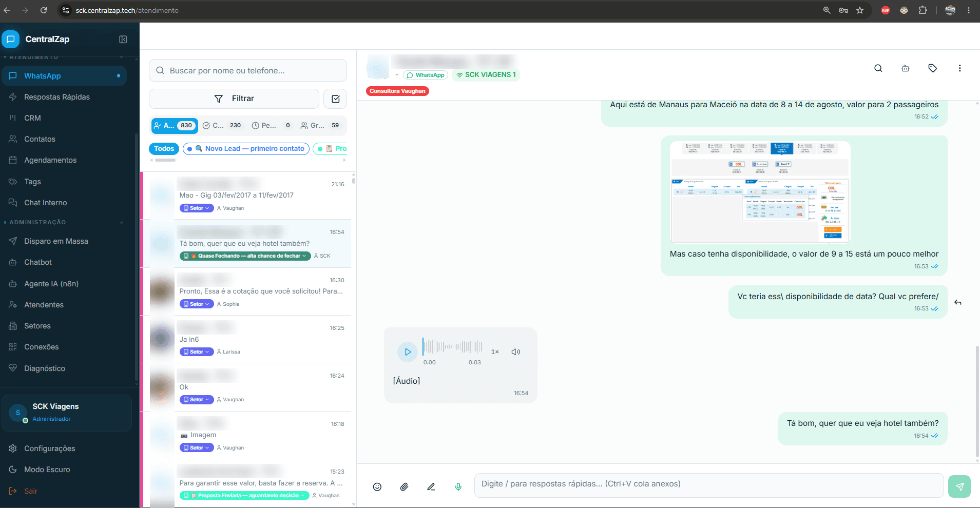Open Setor dropdown on Larissa's conversation

(197, 352)
